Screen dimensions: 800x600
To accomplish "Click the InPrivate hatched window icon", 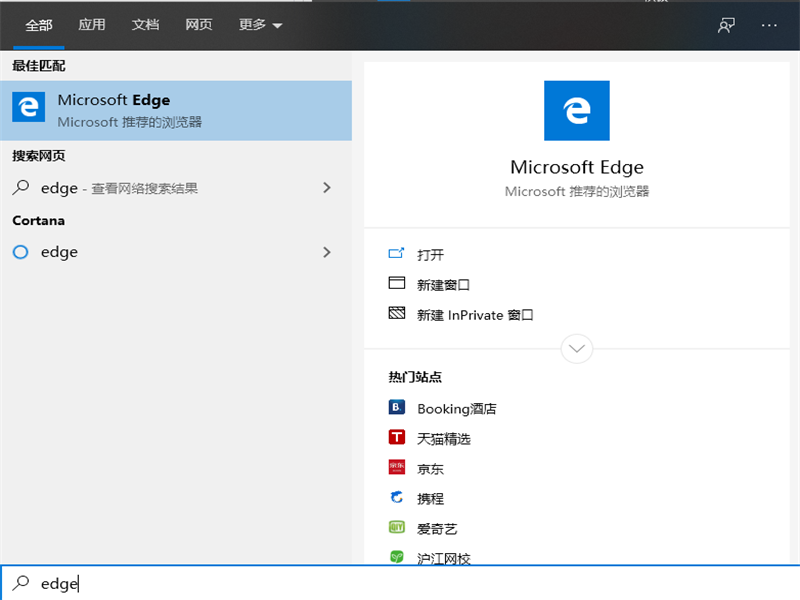I will [x=399, y=313].
